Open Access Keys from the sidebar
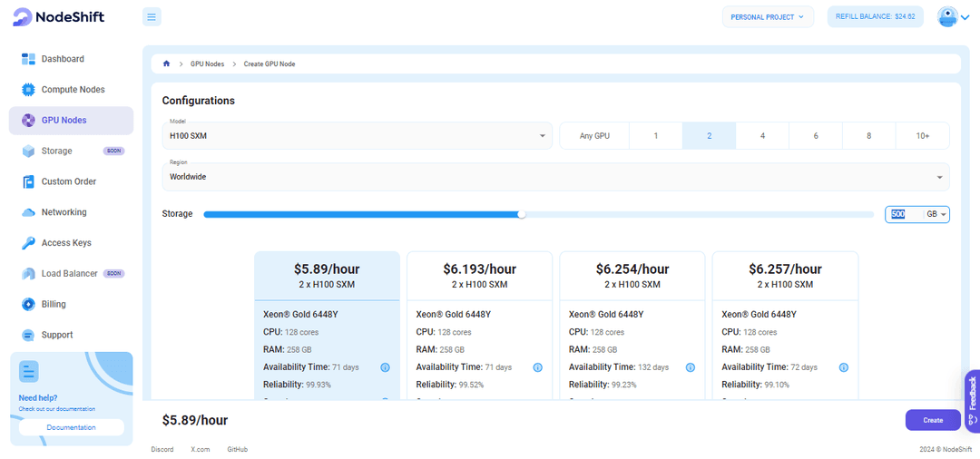 (x=71, y=243)
